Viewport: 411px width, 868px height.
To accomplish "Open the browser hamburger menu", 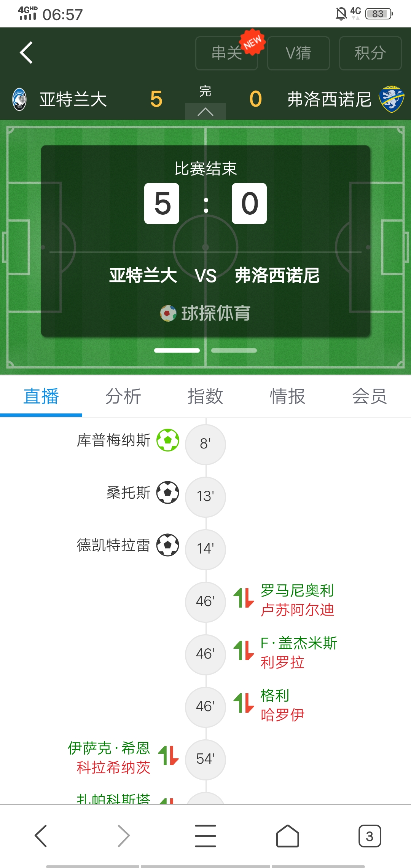I will pos(205,836).
